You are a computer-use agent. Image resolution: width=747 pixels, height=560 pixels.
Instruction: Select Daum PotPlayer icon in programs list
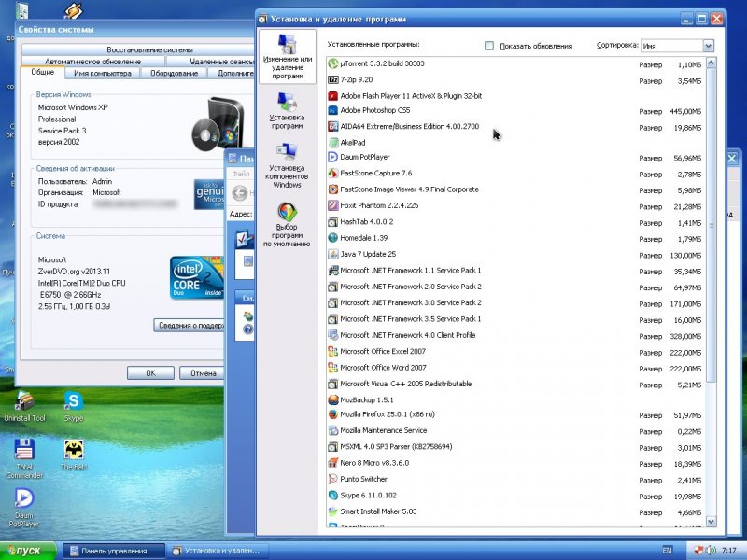[x=333, y=157]
